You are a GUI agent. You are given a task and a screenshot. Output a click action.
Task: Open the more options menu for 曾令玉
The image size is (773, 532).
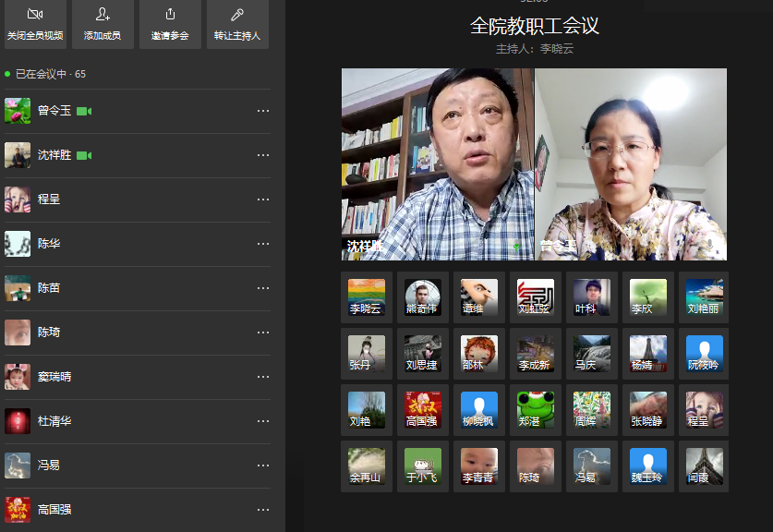[263, 111]
